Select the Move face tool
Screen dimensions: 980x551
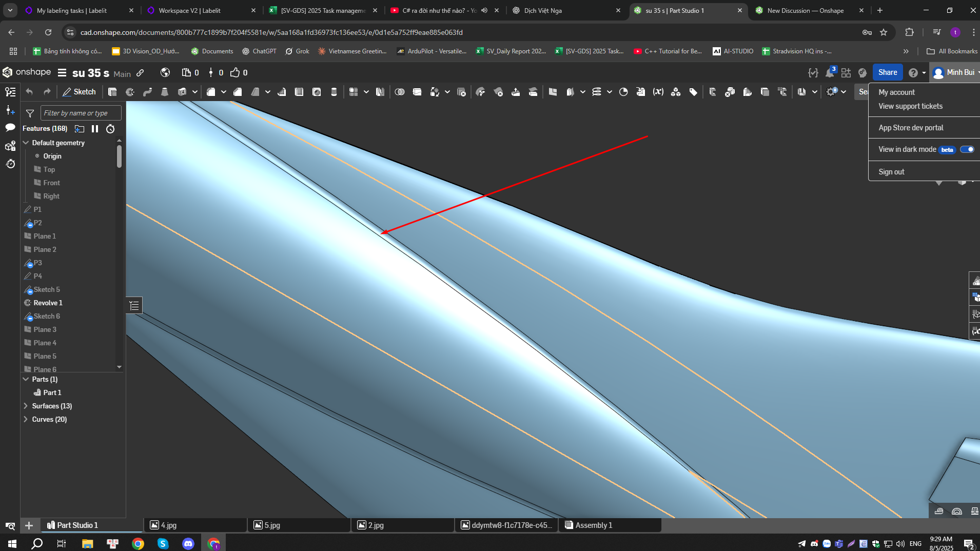(516, 92)
